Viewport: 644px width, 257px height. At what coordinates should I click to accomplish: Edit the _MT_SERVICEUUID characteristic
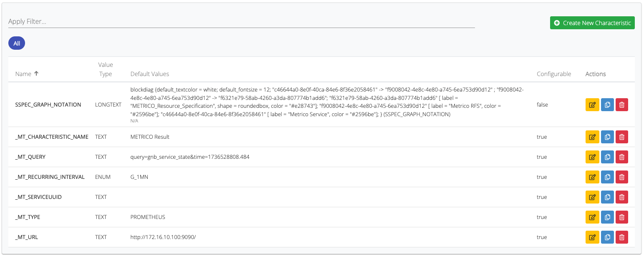point(592,197)
